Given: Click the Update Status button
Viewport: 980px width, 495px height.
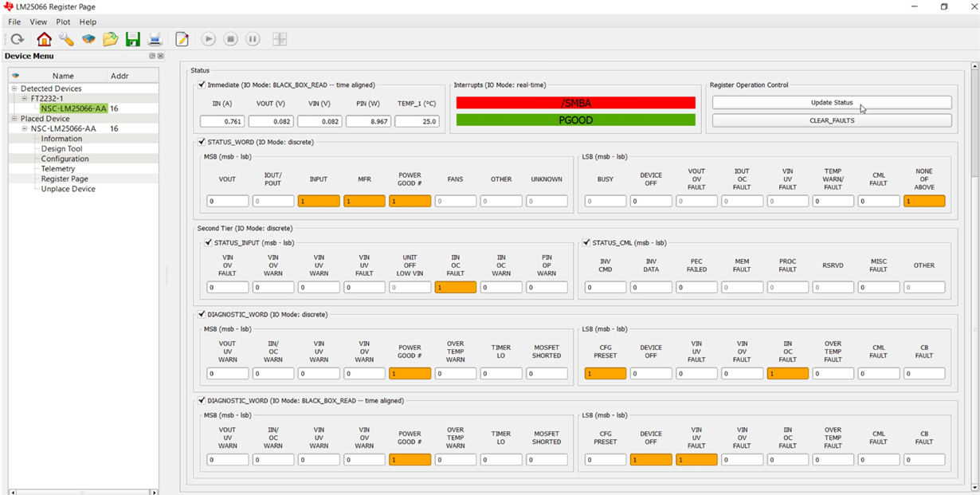Looking at the screenshot, I should point(832,103).
